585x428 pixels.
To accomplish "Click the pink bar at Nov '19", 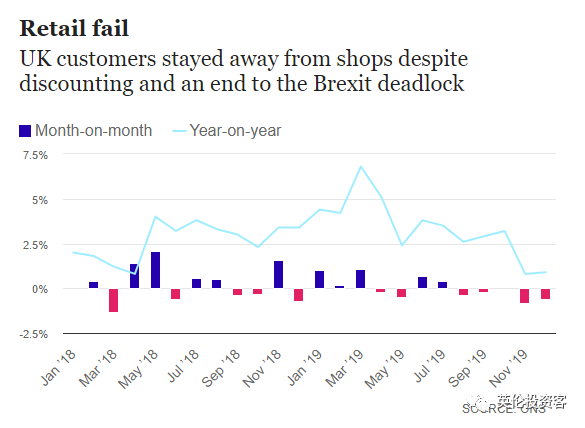I will tap(525, 296).
